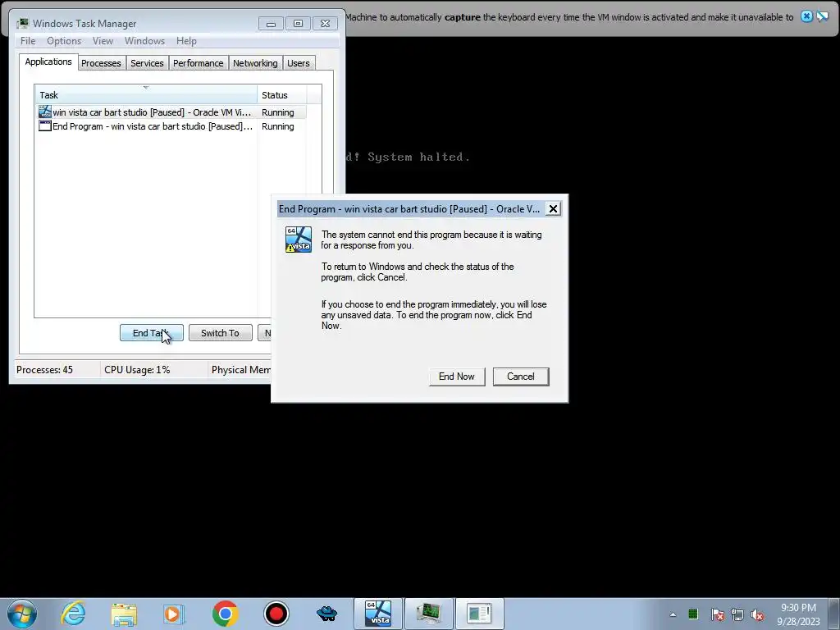Open network status tray icon
Screen dimensions: 840x630
pos(737,614)
